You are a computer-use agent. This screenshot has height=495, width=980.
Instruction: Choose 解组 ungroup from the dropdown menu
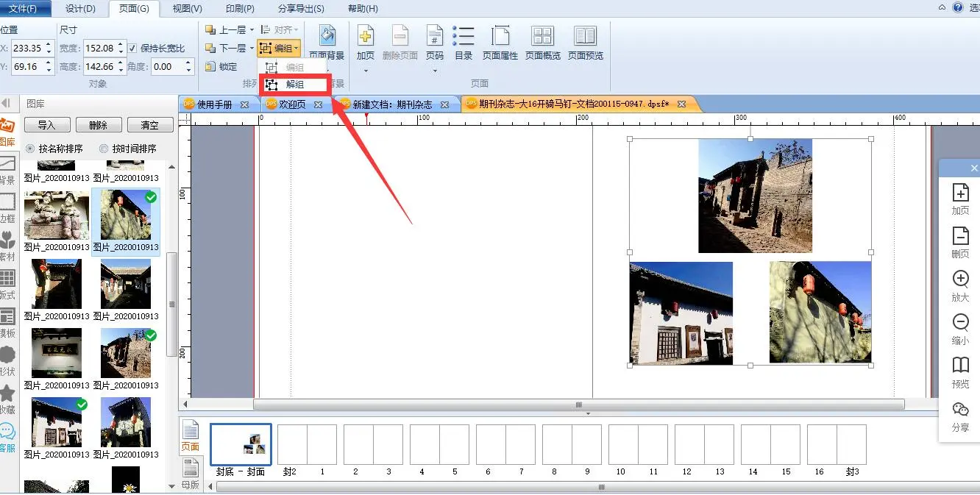(x=294, y=85)
